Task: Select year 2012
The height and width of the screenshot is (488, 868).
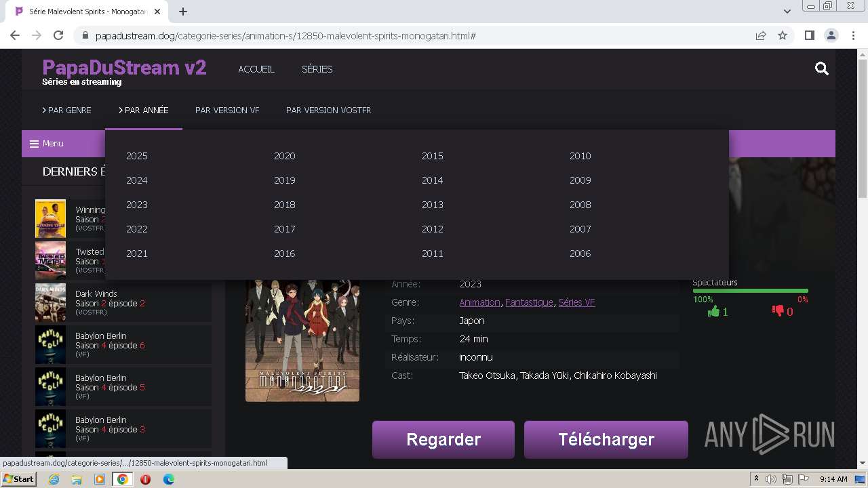Action: tap(432, 229)
